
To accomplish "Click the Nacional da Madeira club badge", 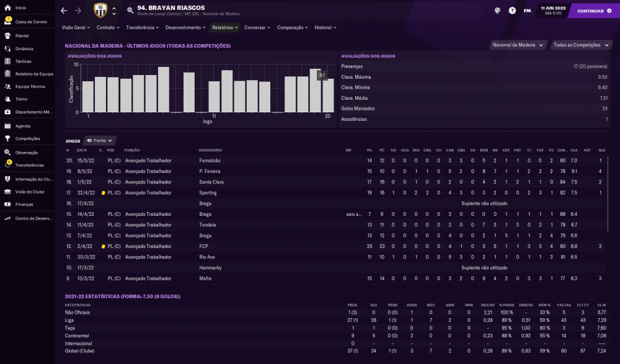I will click(100, 11).
